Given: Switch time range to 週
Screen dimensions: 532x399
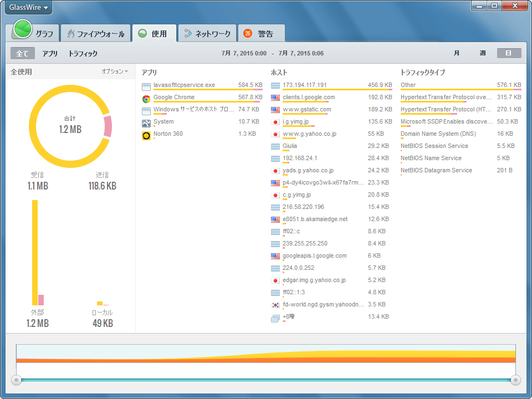Looking at the screenshot, I should click(x=483, y=53).
